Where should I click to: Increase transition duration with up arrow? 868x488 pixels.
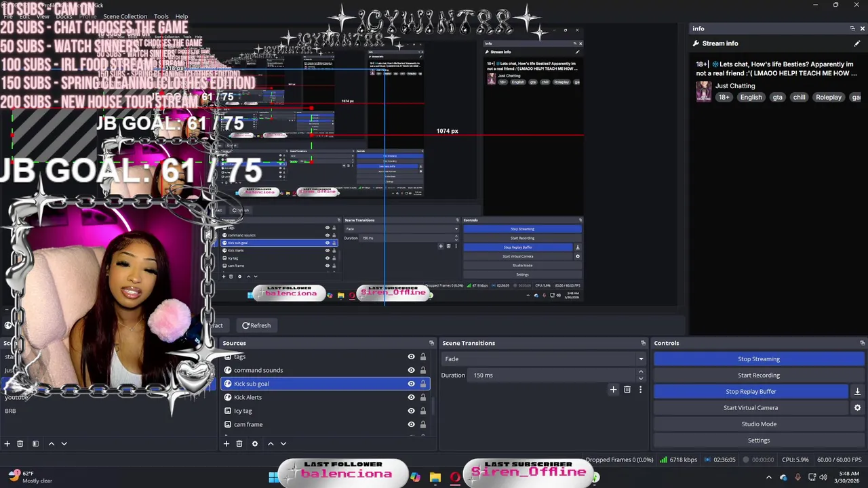coord(641,372)
